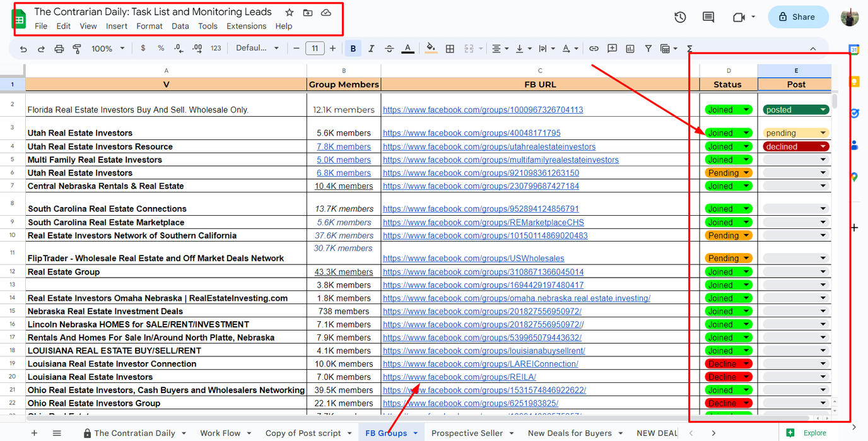This screenshot has width=868, height=441.
Task: Open the utahrealestateinvestors Facebook link
Action: point(489,146)
